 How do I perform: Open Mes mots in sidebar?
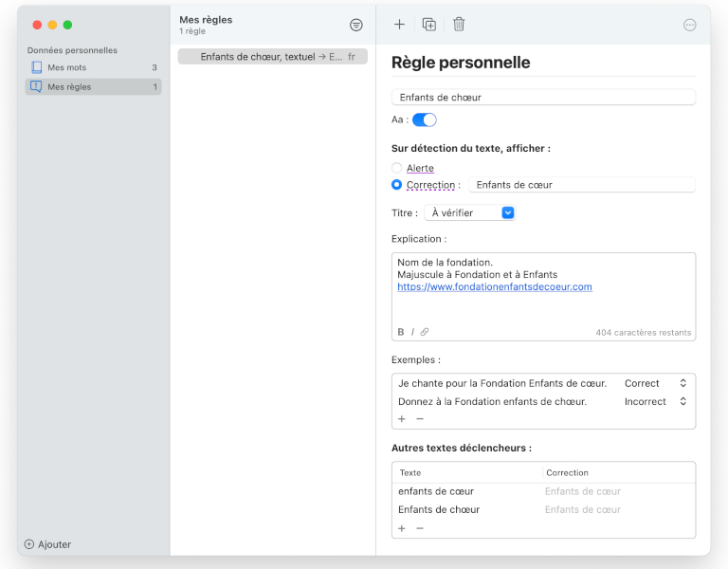click(x=93, y=67)
